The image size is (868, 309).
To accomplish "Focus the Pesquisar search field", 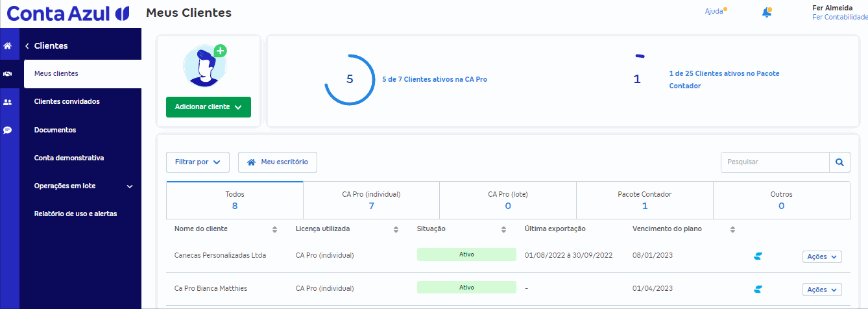I will tap(775, 162).
